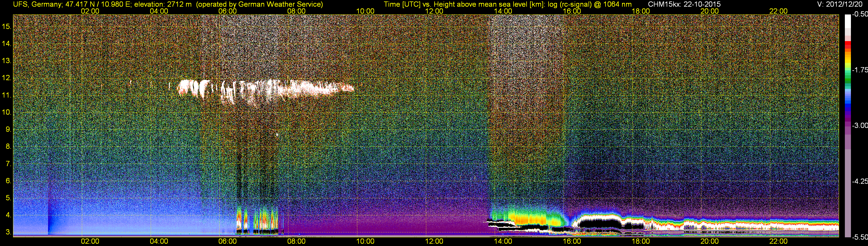Select the "10." km height label

pos(7,112)
